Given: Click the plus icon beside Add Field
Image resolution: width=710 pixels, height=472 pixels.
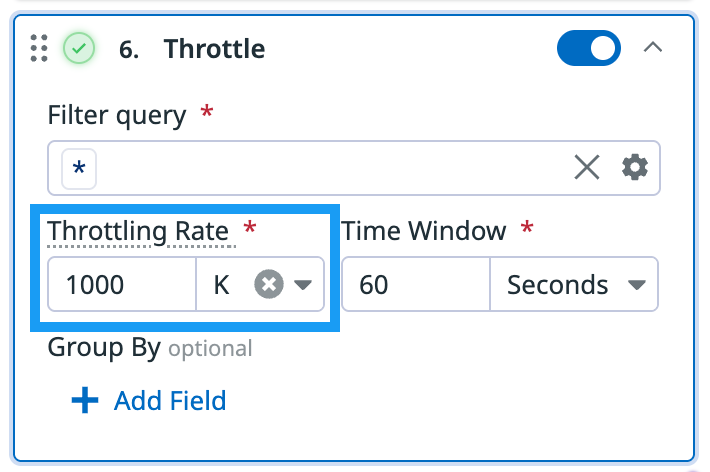Looking at the screenshot, I should tap(85, 401).
